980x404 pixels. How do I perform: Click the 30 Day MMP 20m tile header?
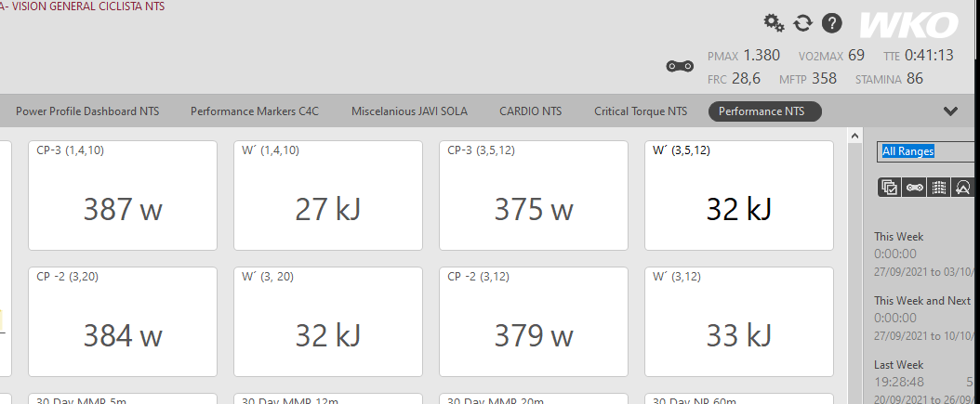[x=497, y=400]
